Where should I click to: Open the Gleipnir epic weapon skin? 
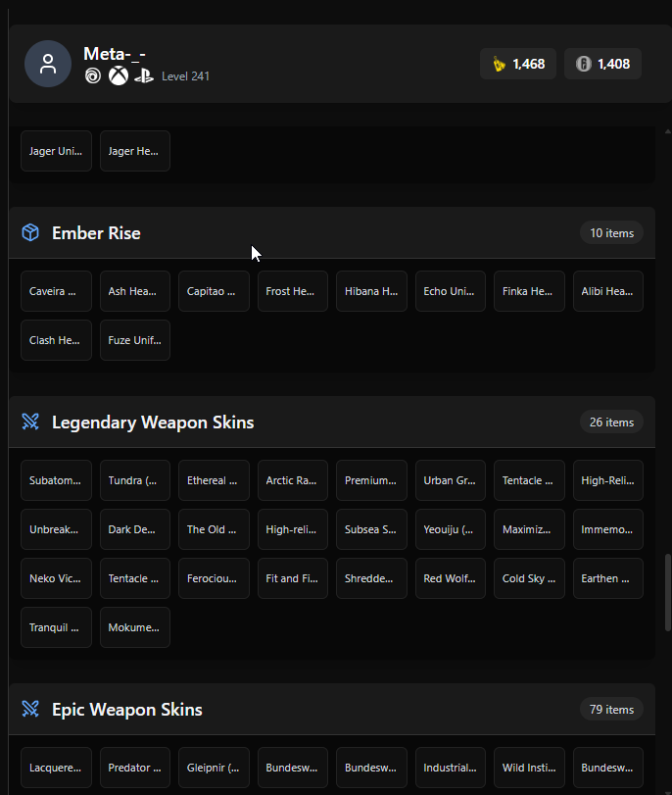coord(214,768)
